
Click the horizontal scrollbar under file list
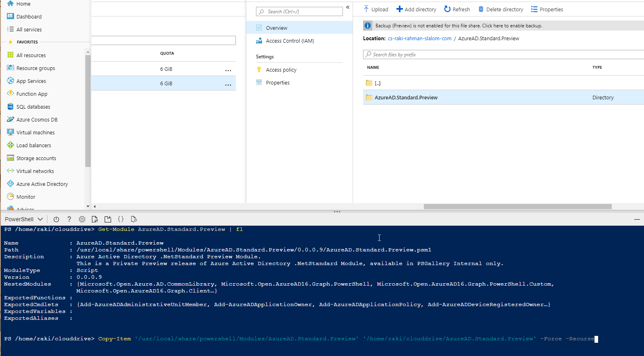click(x=518, y=206)
